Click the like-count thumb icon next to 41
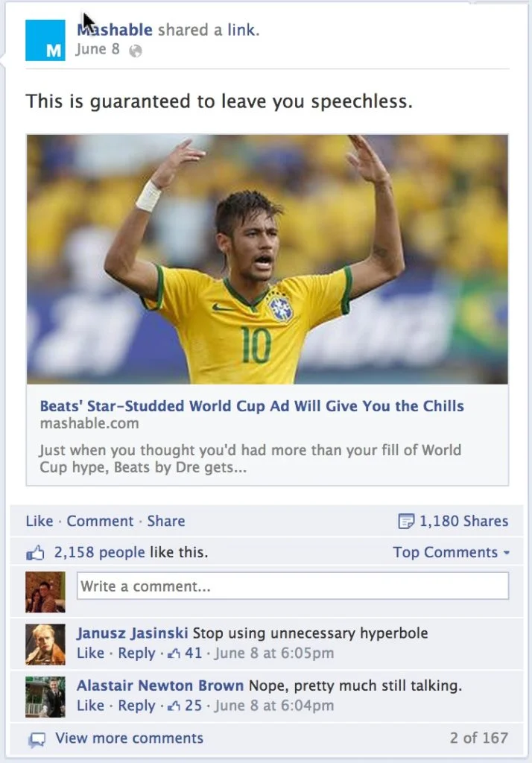 click(174, 653)
